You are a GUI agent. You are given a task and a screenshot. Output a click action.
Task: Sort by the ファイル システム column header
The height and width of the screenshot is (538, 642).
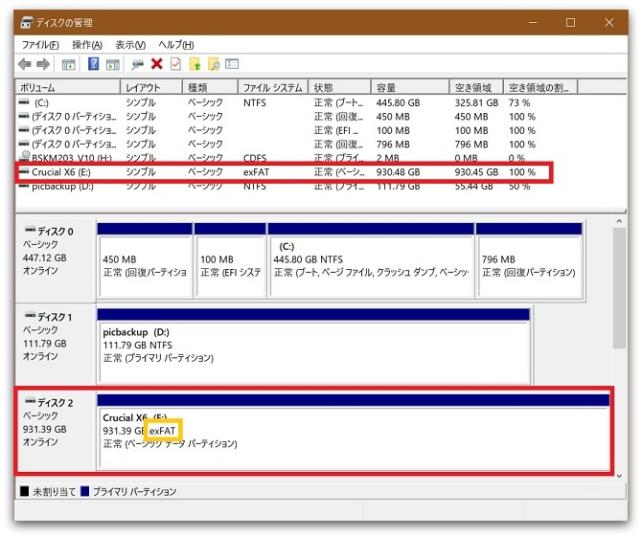point(272,87)
